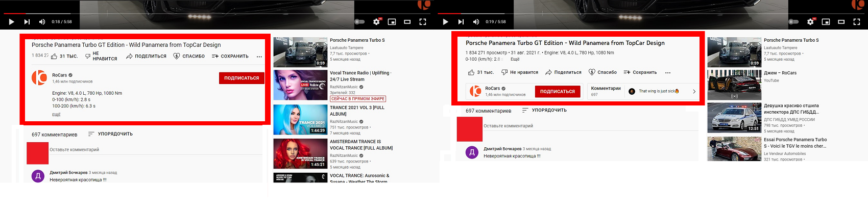Open miniplayer from right player
Screen dimensions: 868x215
tap(826, 22)
